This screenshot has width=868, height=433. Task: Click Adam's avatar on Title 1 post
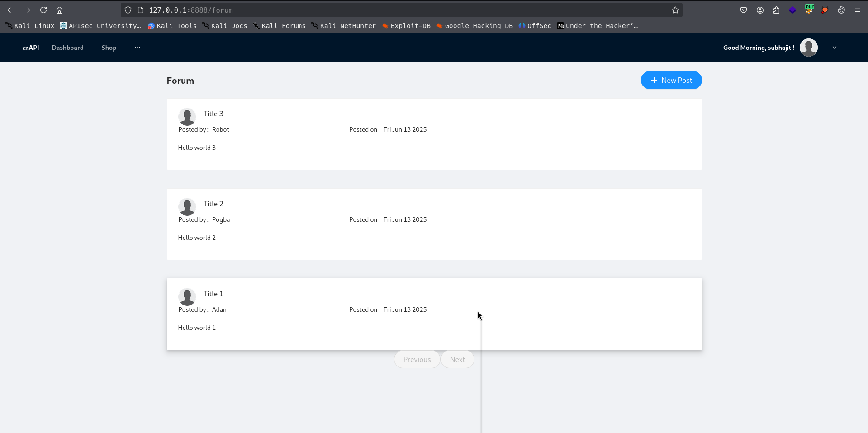[187, 297]
